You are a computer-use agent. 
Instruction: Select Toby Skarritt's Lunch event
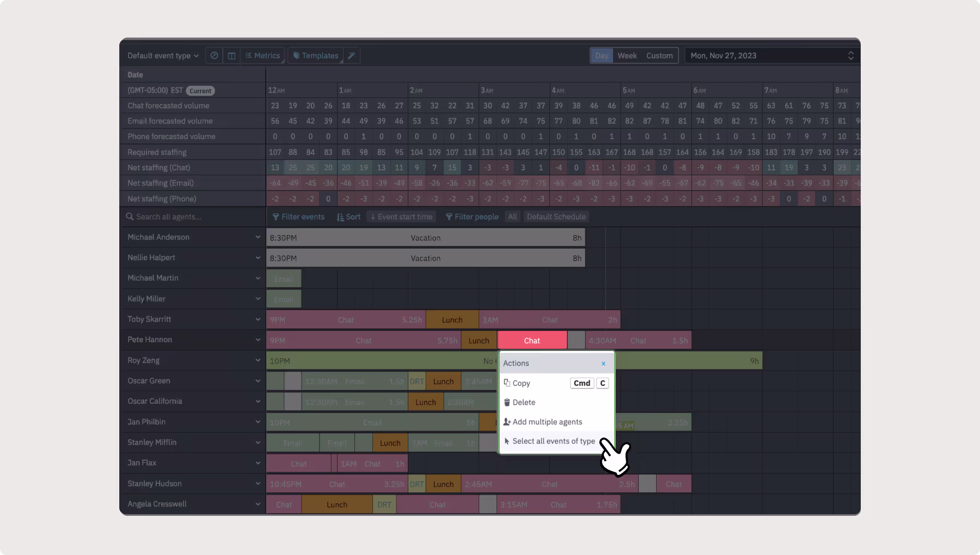coord(452,320)
